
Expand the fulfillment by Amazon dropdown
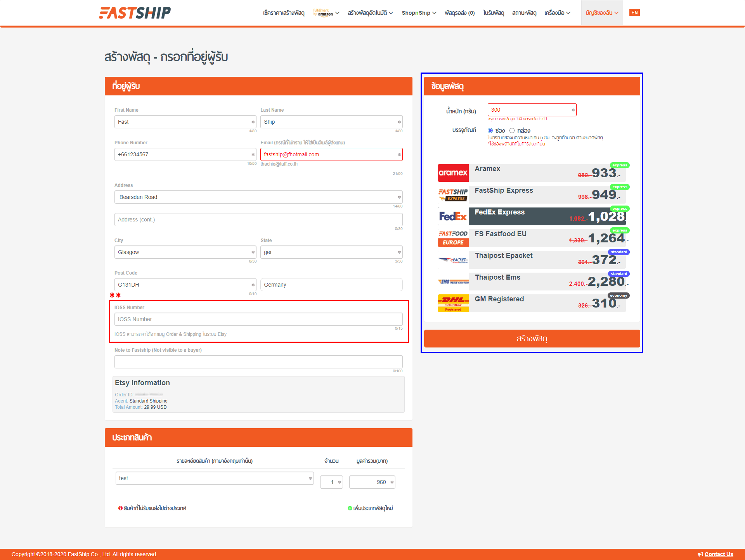click(326, 13)
